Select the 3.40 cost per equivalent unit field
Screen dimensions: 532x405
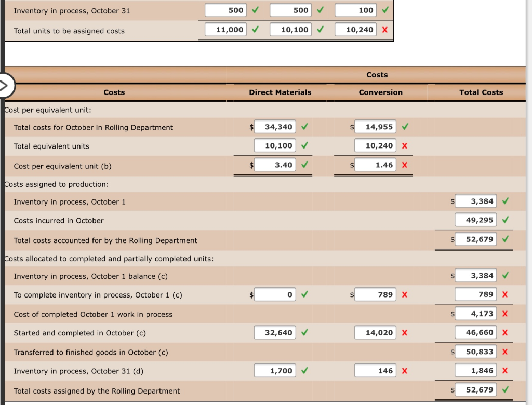(x=275, y=165)
